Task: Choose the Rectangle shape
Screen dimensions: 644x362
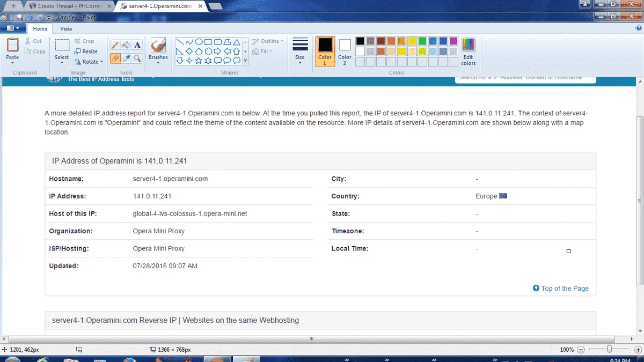Action: 208,42
